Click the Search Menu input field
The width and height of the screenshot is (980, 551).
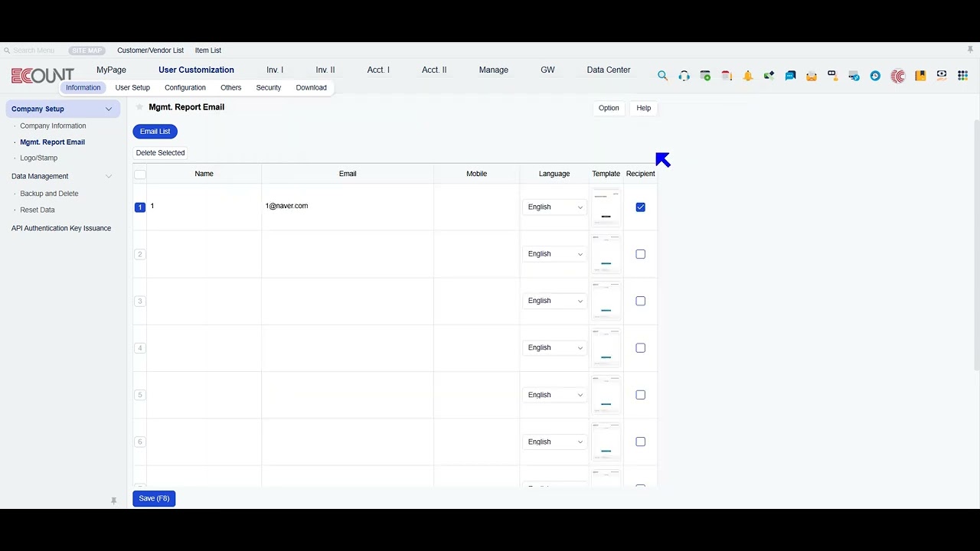click(35, 51)
